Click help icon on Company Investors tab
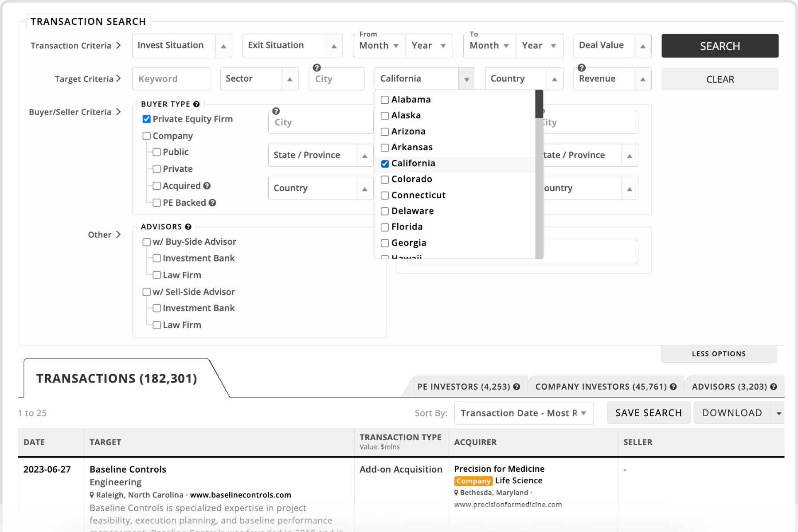This screenshot has height=532, width=798. tap(673, 387)
